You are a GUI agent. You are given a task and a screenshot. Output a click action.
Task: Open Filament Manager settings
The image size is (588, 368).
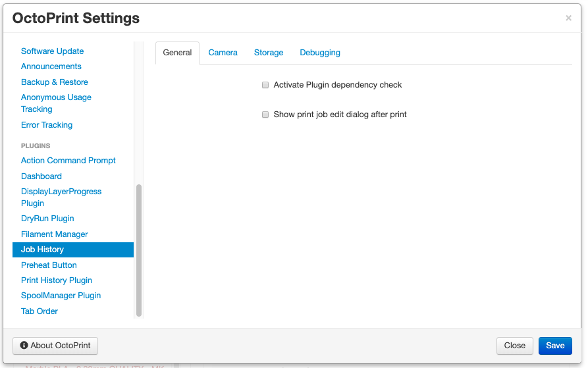click(55, 234)
